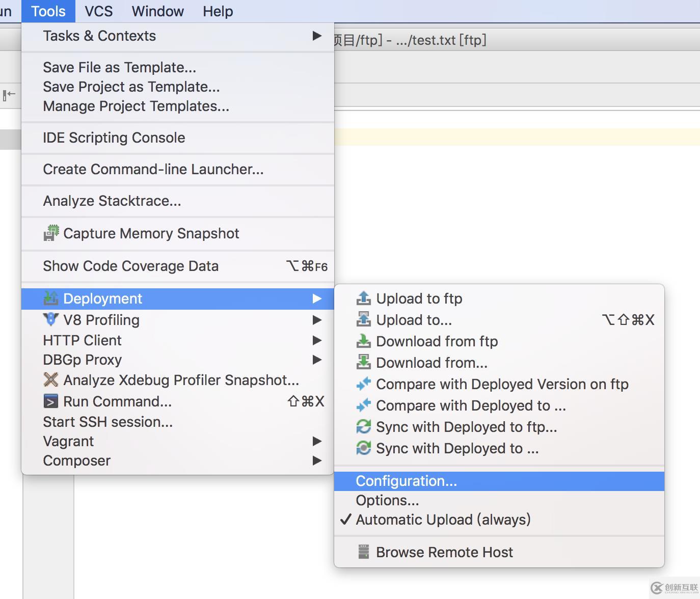This screenshot has width=700, height=599.
Task: Click the Upload to ftp icon
Action: tap(364, 298)
